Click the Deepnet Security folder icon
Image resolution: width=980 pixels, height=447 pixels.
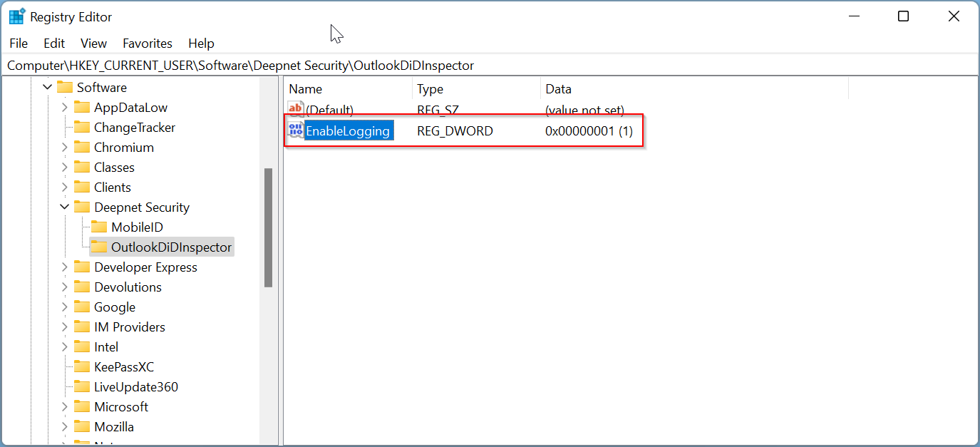point(83,207)
